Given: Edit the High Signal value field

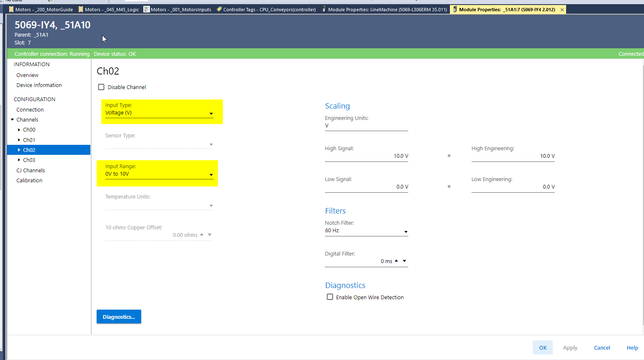Looking at the screenshot, I should pyautogui.click(x=367, y=156).
